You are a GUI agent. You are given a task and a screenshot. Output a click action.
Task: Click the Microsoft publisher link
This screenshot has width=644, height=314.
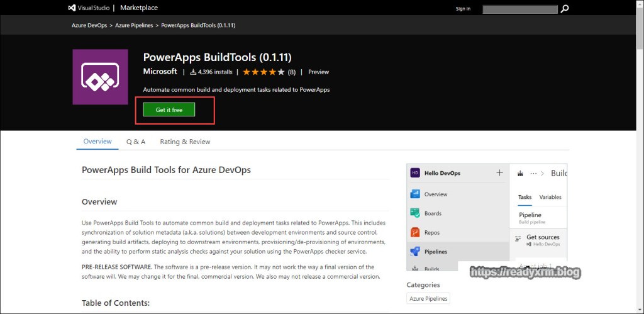pos(160,72)
